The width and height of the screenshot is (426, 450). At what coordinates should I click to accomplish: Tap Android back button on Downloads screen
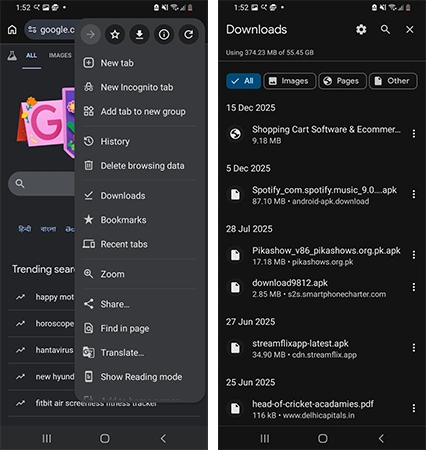(x=381, y=438)
